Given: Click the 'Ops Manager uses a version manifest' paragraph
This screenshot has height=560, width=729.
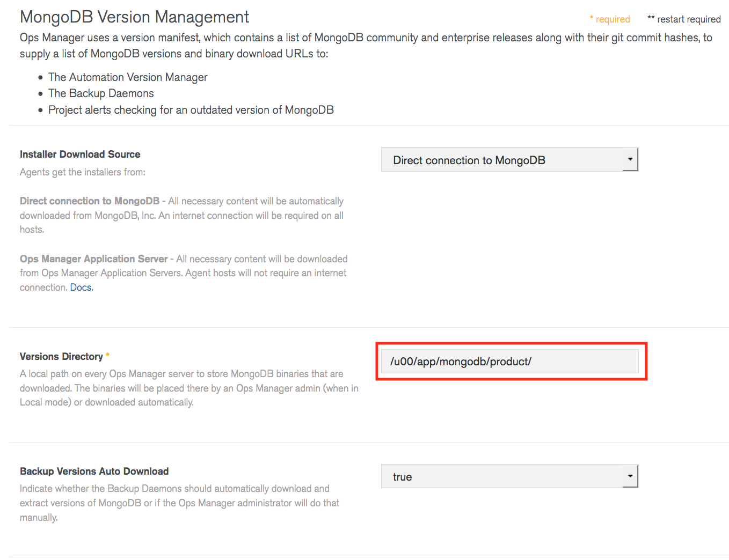Looking at the screenshot, I should pyautogui.click(x=366, y=46).
